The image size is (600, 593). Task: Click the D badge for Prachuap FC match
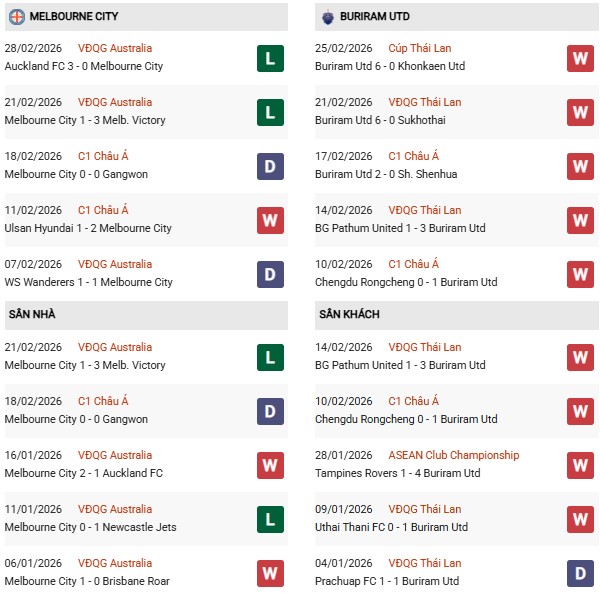pos(580,573)
